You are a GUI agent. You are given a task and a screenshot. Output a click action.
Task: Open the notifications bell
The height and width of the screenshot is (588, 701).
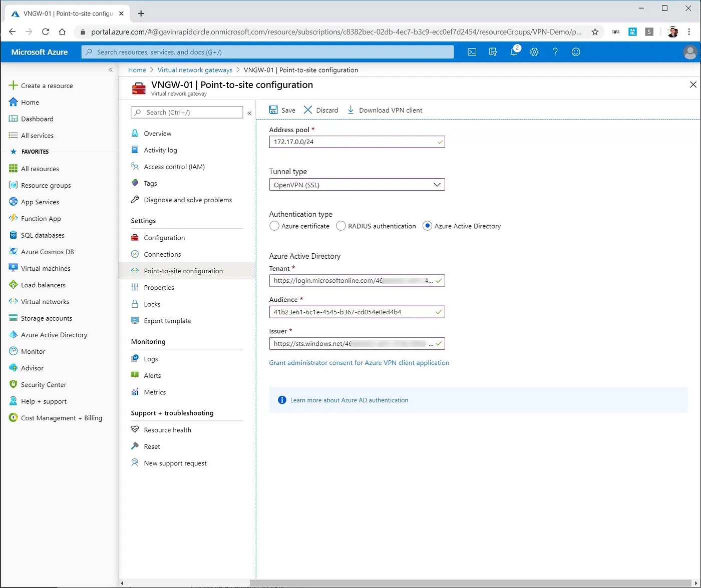click(514, 51)
